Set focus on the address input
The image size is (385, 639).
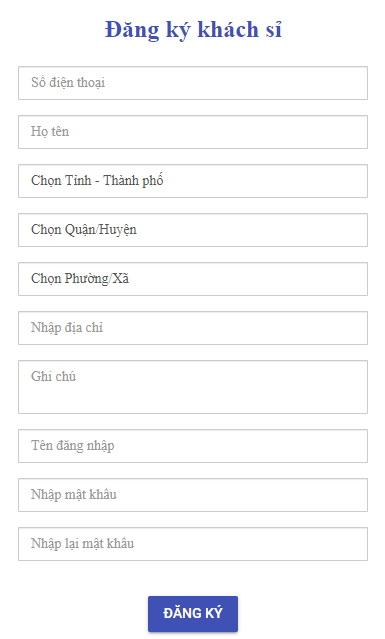pos(193,328)
